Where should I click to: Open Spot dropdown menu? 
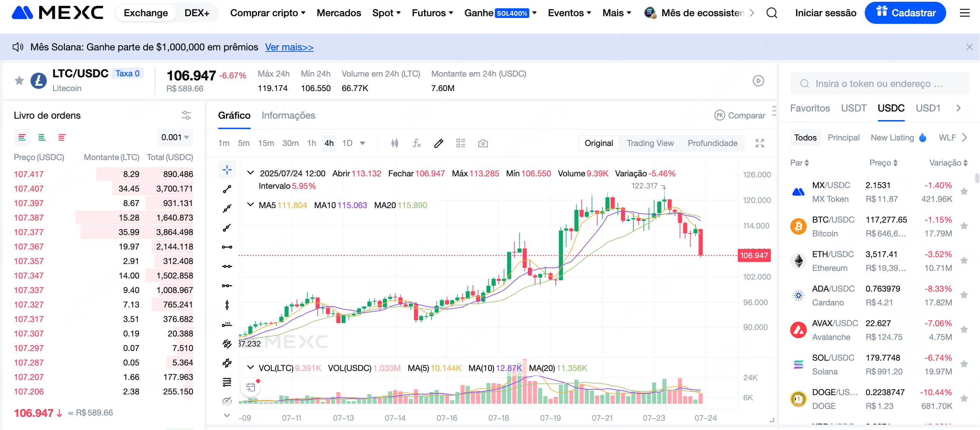386,13
